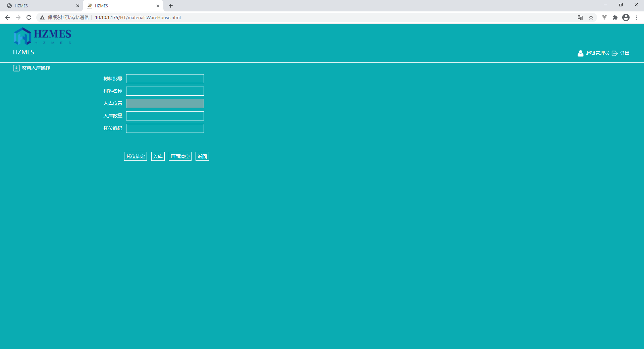The image size is (644, 349).
Task: Click the address bar URL
Action: 138,17
